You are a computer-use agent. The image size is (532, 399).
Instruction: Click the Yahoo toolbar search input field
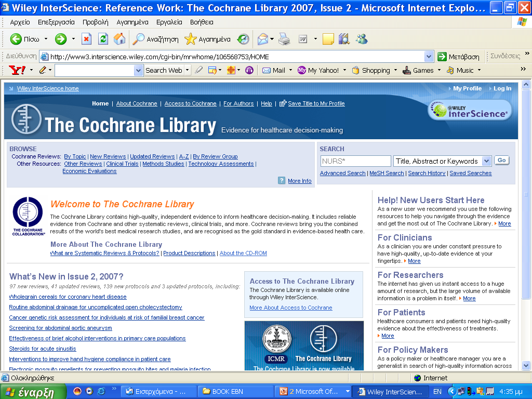[95, 70]
